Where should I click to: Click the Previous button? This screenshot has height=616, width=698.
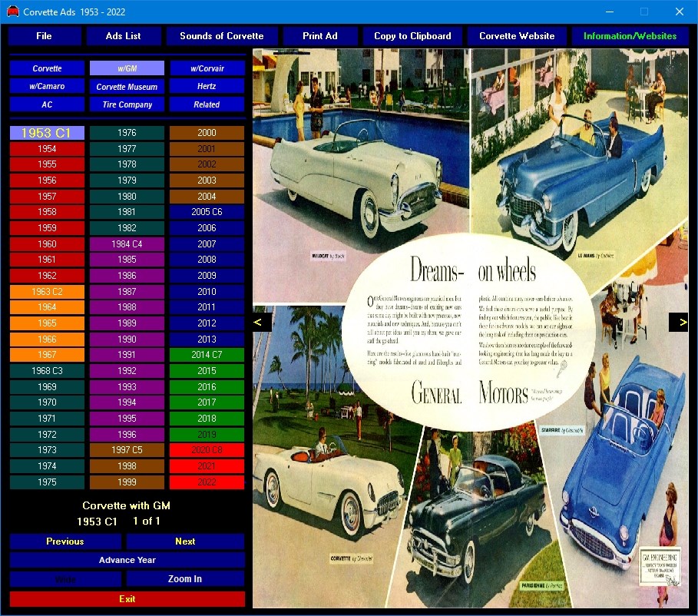pyautogui.click(x=65, y=541)
